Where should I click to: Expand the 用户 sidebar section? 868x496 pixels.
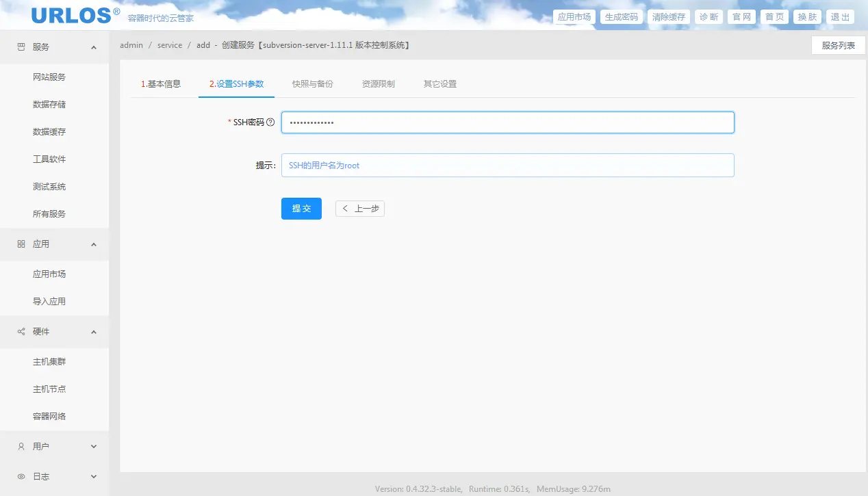(94, 447)
